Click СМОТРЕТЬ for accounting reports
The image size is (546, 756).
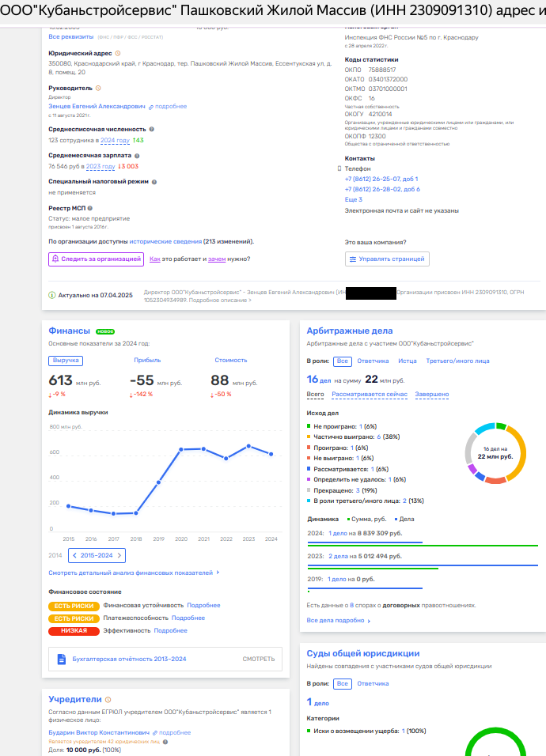[259, 659]
